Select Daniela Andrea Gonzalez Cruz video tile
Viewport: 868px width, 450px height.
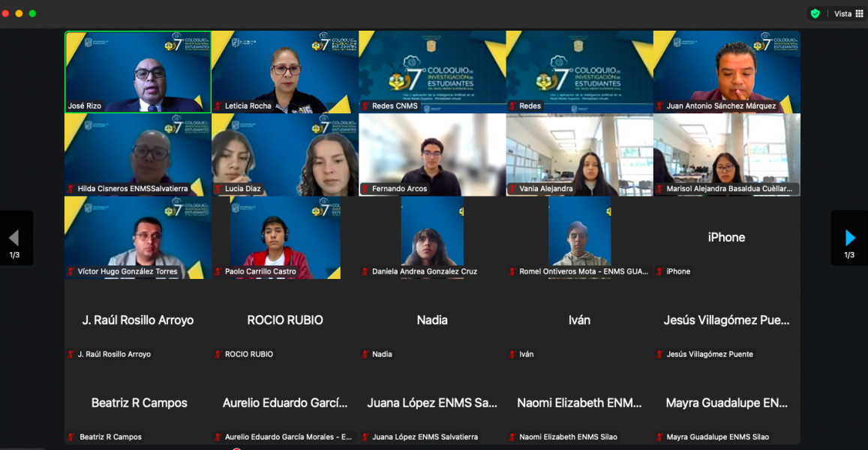(x=432, y=236)
